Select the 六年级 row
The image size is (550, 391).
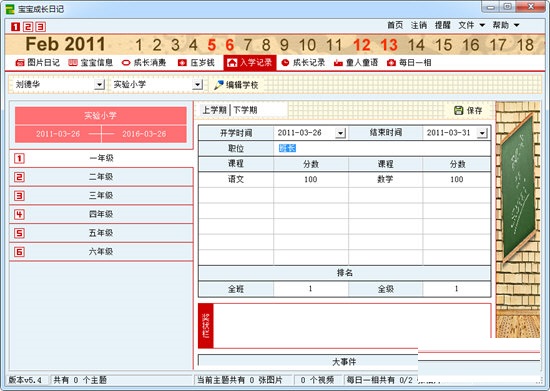pyautogui.click(x=101, y=251)
